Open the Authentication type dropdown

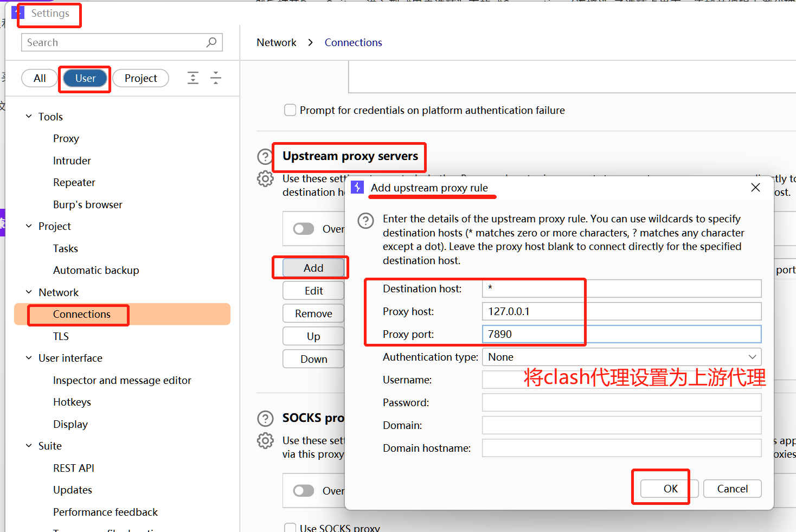(x=621, y=357)
